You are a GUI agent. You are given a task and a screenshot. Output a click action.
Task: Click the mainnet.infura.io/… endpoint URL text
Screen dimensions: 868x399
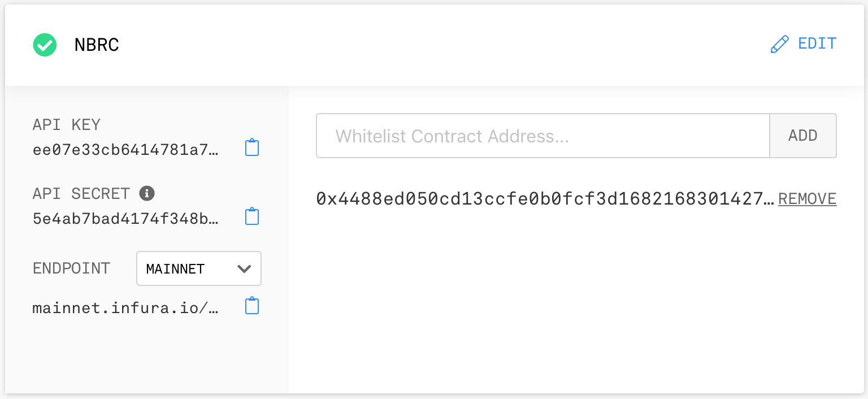[x=125, y=307]
